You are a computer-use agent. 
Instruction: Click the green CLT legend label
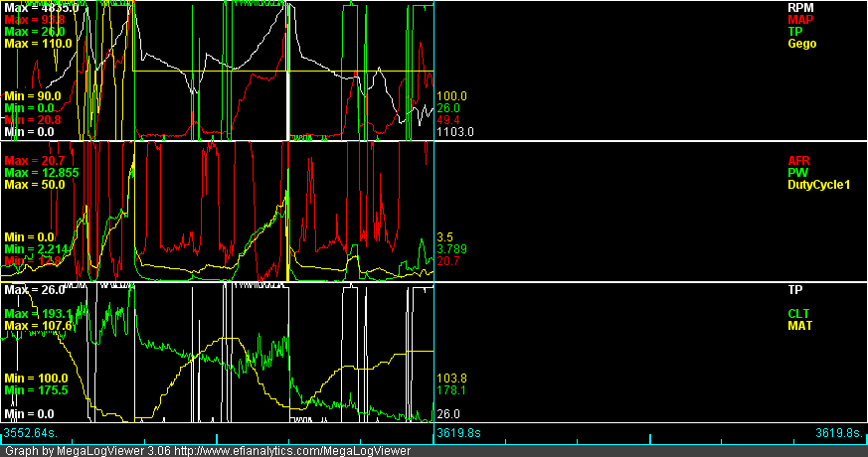tap(797, 313)
